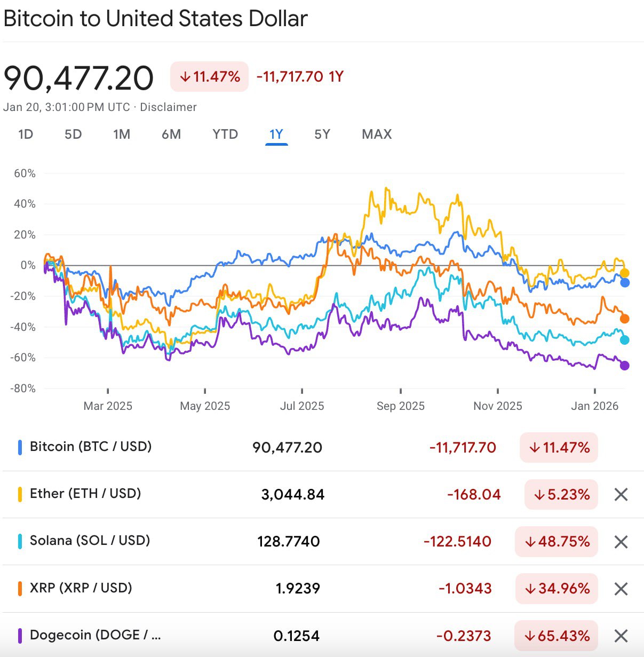The width and height of the screenshot is (644, 657).
Task: Click the blue Bitcoin endpoint dot on chart
Action: click(625, 283)
